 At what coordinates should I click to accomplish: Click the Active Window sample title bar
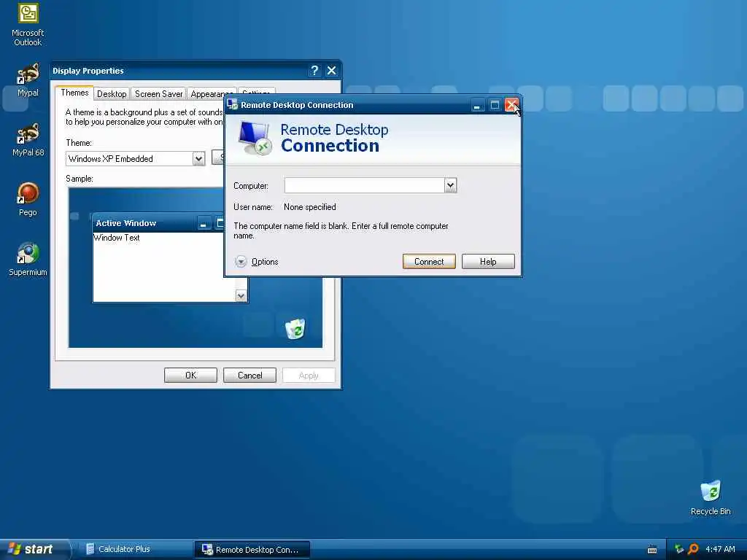[x=158, y=223]
